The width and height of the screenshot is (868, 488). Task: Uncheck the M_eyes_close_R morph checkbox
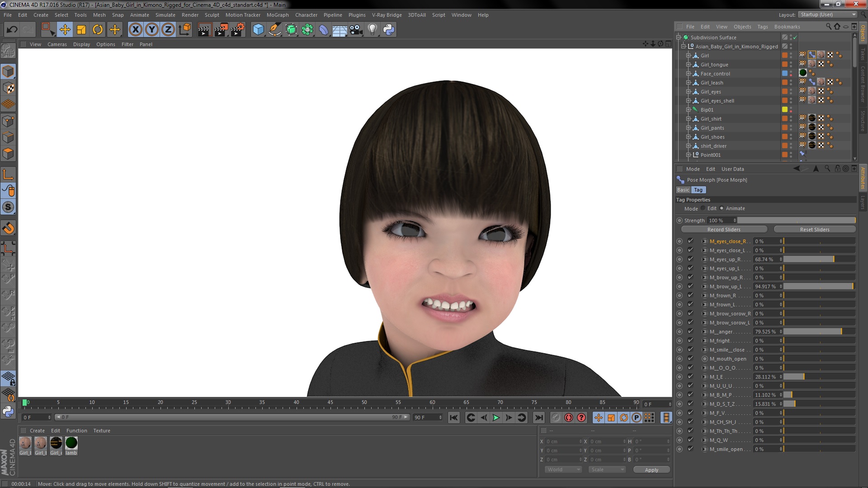[x=690, y=241]
